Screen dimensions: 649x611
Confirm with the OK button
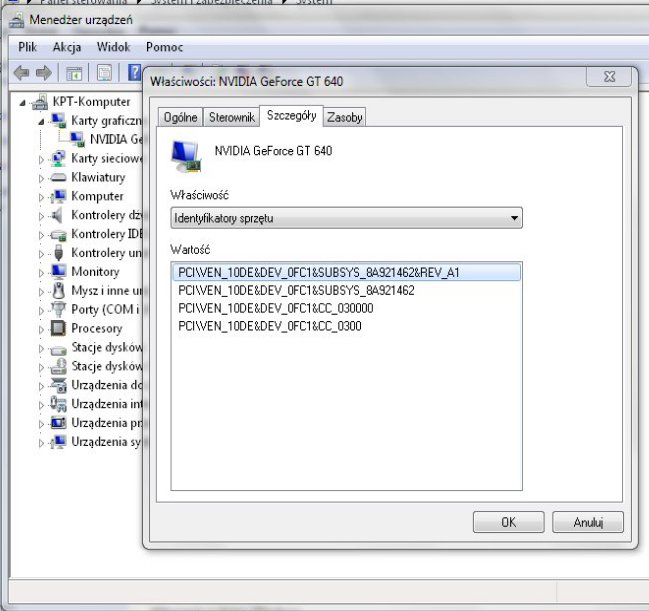point(508,522)
